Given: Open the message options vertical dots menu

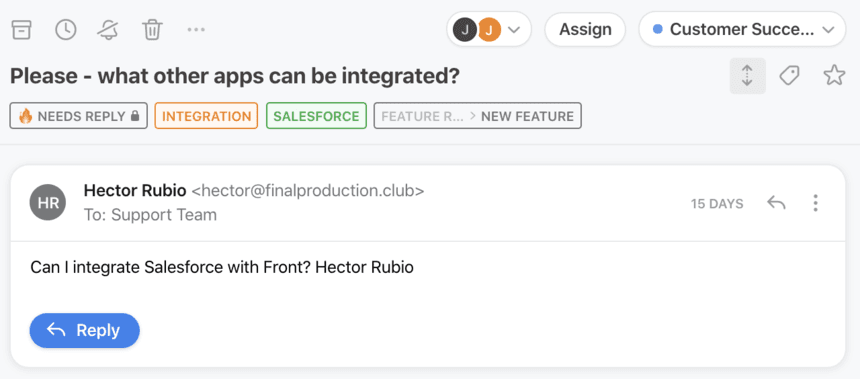Looking at the screenshot, I should pyautogui.click(x=816, y=203).
